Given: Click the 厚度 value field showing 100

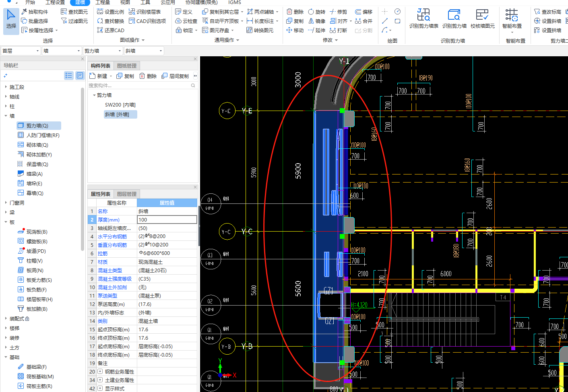Looking at the screenshot, I should [167, 220].
